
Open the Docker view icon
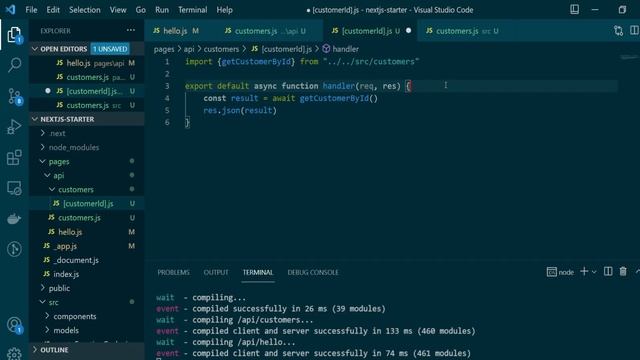coord(14,219)
